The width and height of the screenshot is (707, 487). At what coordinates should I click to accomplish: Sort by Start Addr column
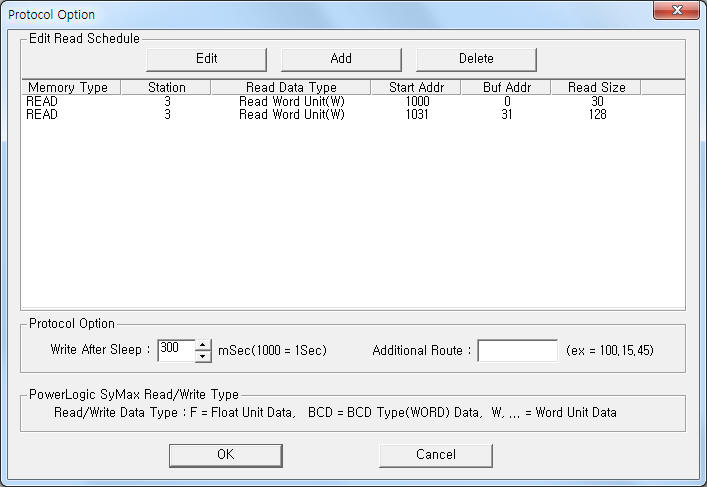point(415,88)
